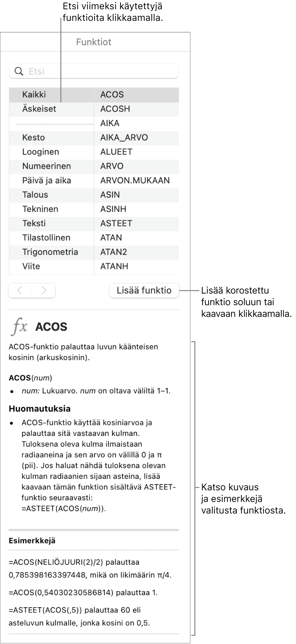Click the magnifier icon in the search field
296x644 pixels.
pos(19,71)
